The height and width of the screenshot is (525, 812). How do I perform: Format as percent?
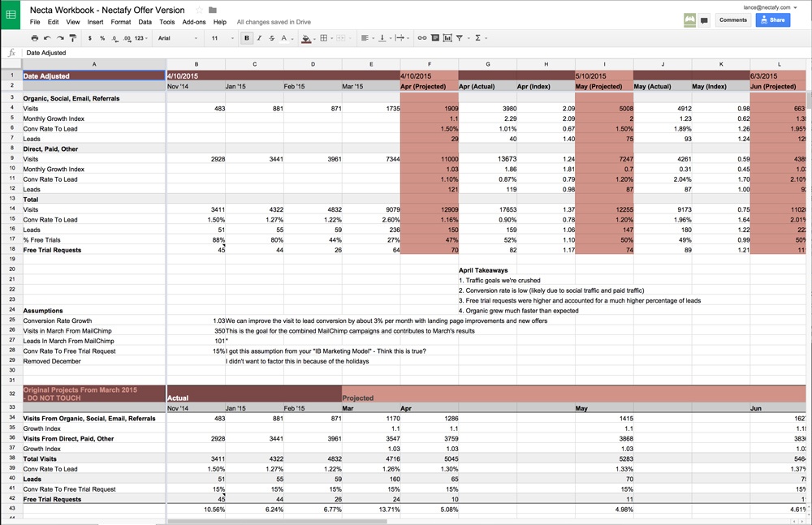(102, 38)
